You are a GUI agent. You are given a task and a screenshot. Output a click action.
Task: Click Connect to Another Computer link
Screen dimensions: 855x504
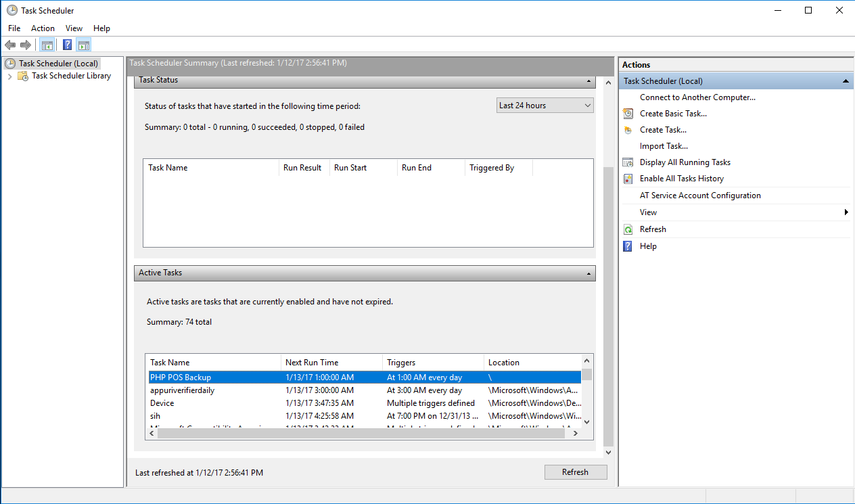(697, 97)
